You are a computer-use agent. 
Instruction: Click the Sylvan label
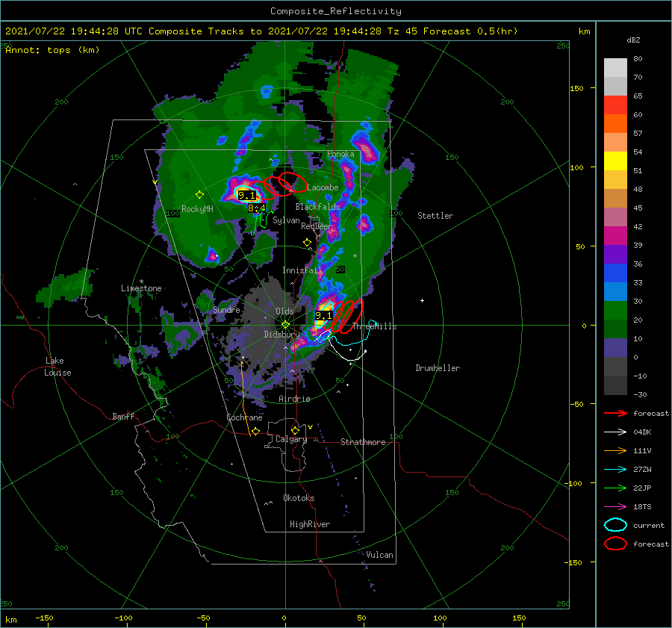coord(286,220)
